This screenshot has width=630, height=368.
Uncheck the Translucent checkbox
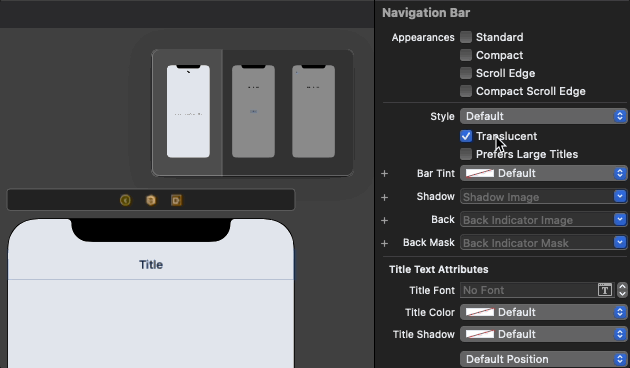pyautogui.click(x=466, y=136)
